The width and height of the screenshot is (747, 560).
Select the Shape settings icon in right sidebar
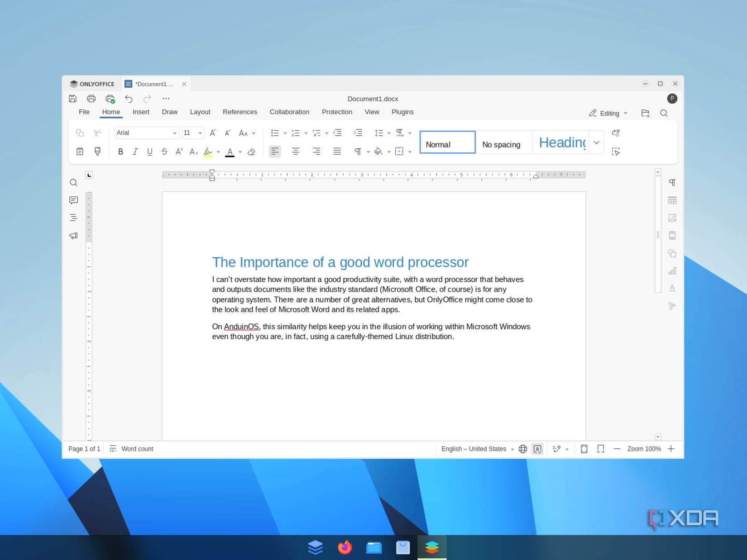pyautogui.click(x=673, y=253)
